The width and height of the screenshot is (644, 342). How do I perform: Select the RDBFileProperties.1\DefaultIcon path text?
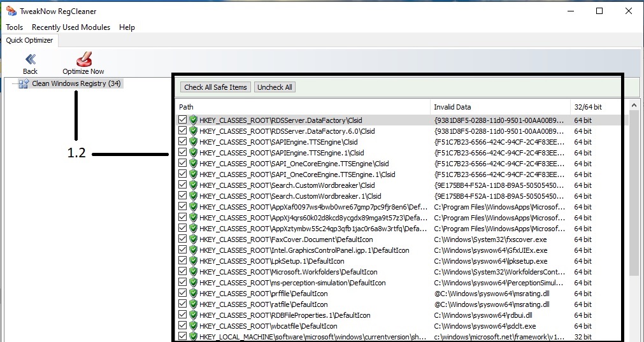[285, 315]
